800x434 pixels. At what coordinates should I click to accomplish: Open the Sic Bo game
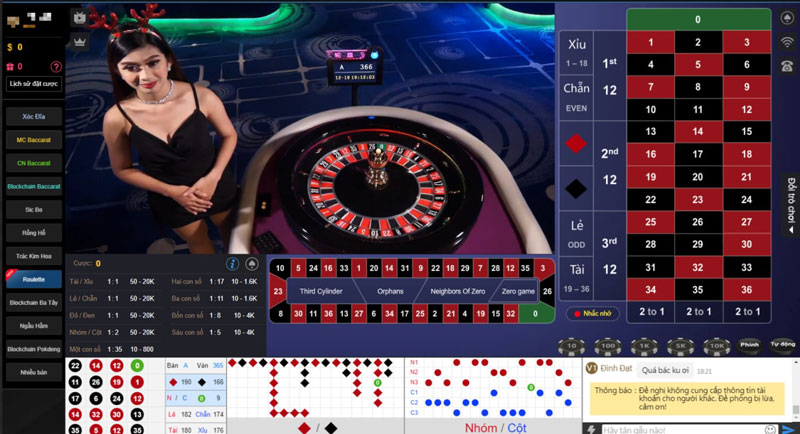pos(34,210)
